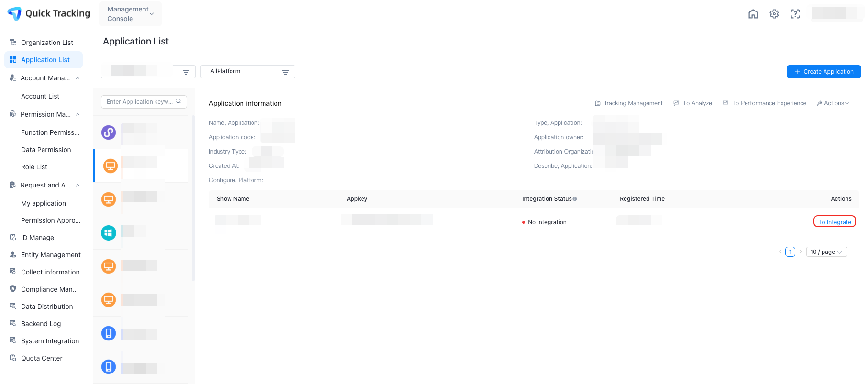Viewport: 868px width, 384px height.
Task: Click the No Integration status text
Action: tap(547, 222)
